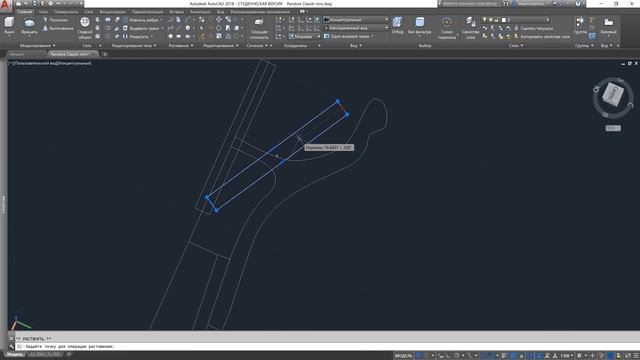Screen dimensions: 640x360
Task: Open the Свойства side palette tab
Action: pyautogui.click(x=3, y=204)
